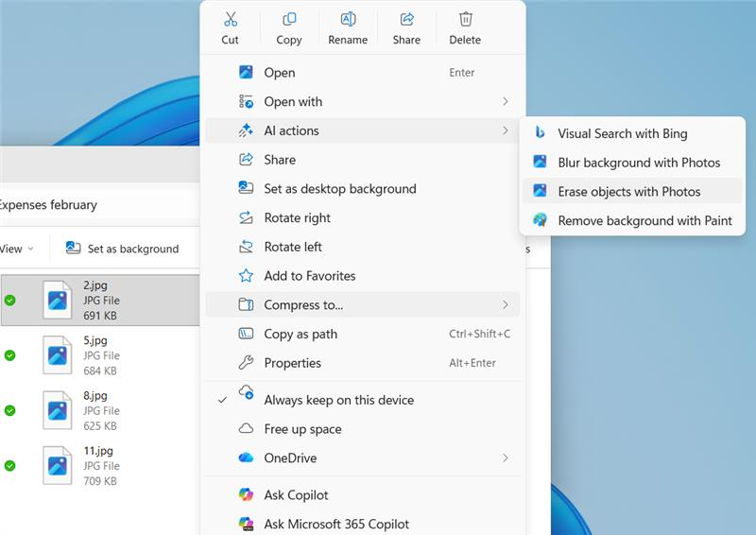Click Set as background toolbar button
The width and height of the screenshot is (756, 535).
[122, 249]
